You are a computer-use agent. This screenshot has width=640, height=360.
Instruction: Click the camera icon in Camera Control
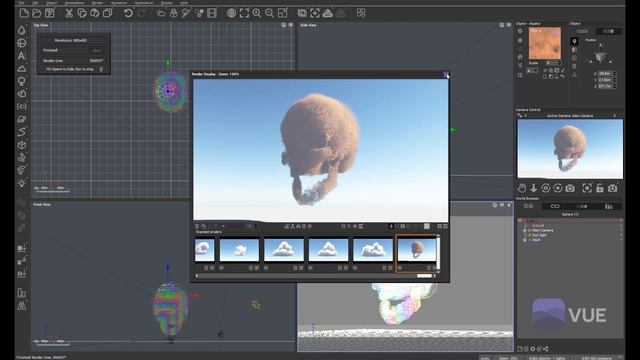pyautogui.click(x=570, y=188)
